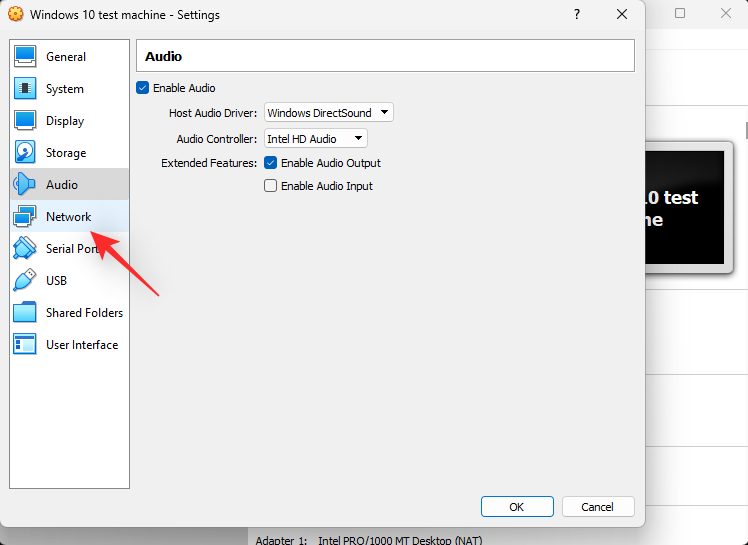748x545 pixels.
Task: Open the Audio Controller dropdown
Action: (x=316, y=139)
